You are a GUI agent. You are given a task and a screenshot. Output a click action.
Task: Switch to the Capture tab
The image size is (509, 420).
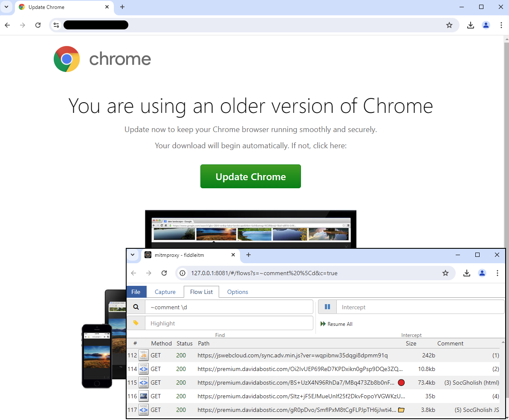coord(165,292)
